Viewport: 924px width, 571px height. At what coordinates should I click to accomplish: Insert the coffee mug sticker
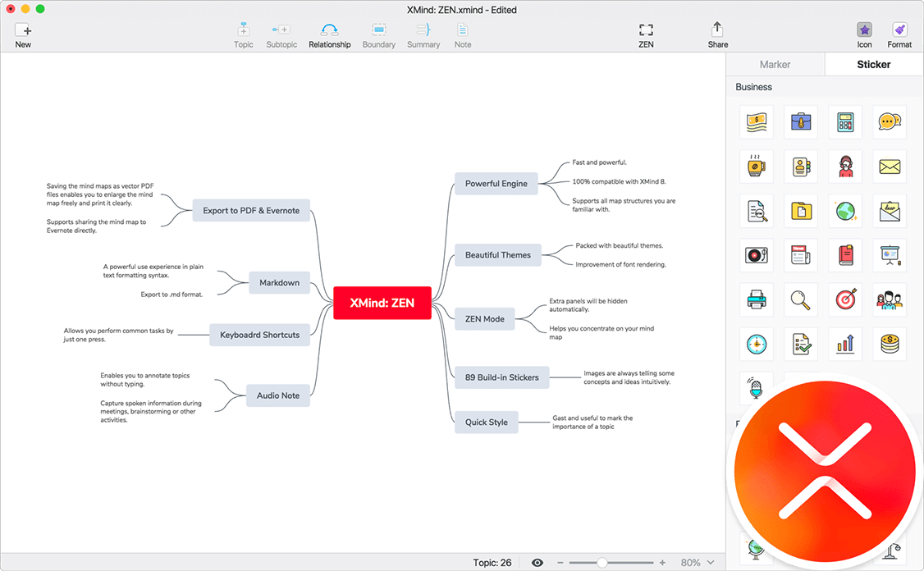[x=757, y=167]
